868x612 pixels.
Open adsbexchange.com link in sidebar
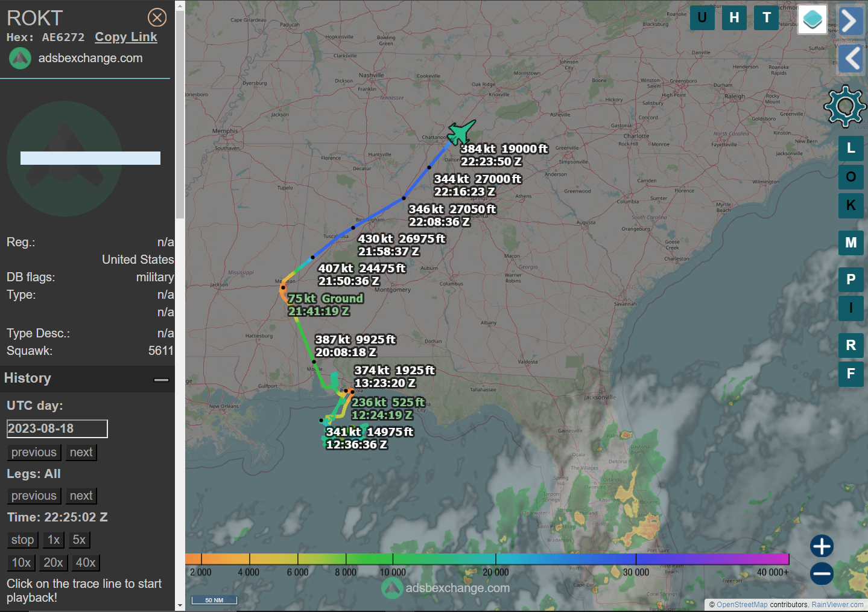point(90,59)
